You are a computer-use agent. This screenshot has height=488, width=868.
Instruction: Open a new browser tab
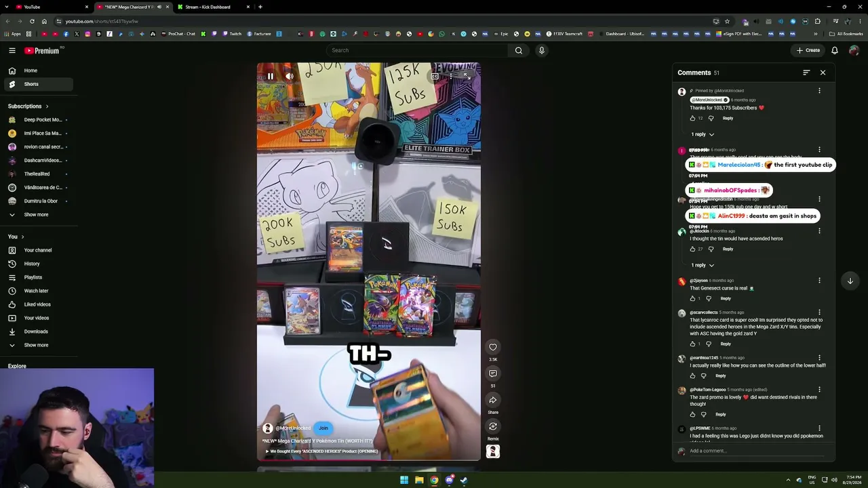coord(260,7)
